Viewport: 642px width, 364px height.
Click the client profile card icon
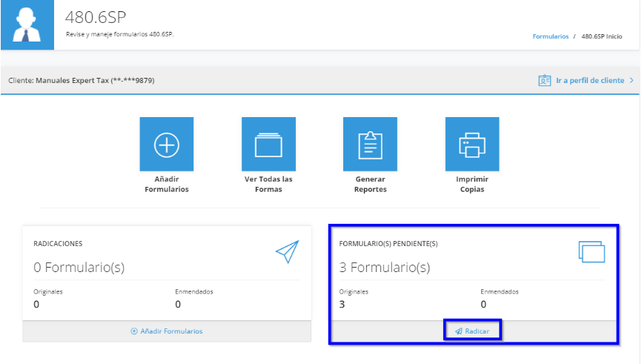[x=544, y=80]
